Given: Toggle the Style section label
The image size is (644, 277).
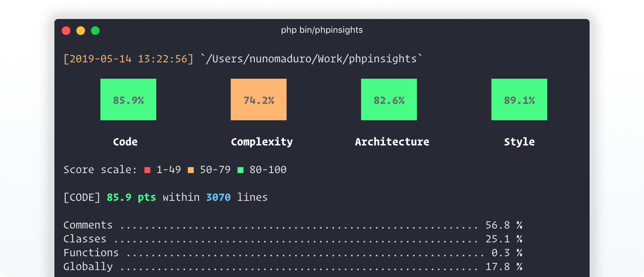Looking at the screenshot, I should 519,142.
